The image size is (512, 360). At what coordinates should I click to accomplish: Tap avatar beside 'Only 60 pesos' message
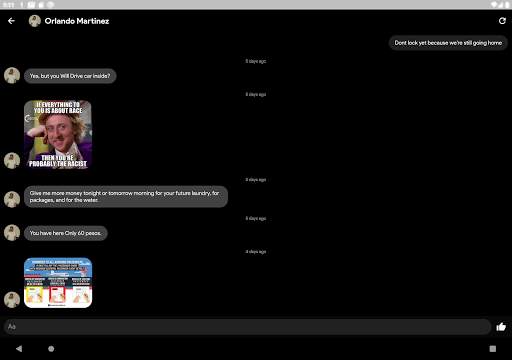(12, 233)
